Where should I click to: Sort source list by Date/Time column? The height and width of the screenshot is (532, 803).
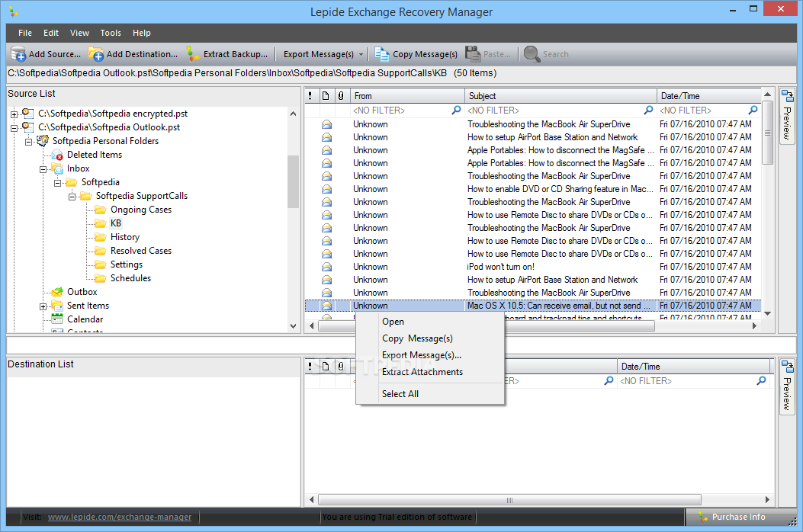point(709,96)
